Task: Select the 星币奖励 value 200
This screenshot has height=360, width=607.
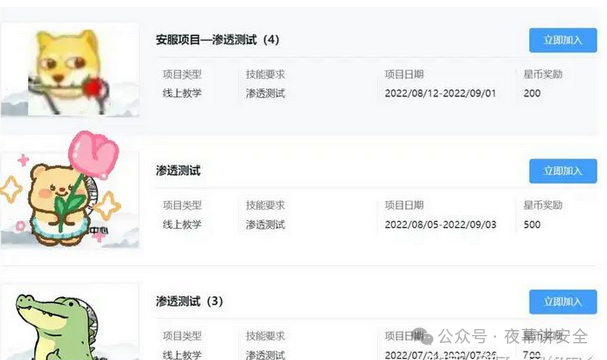Action: click(x=532, y=93)
